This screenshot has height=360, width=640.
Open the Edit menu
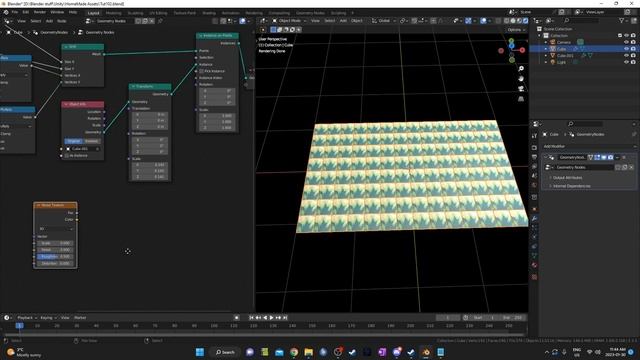(x=26, y=12)
